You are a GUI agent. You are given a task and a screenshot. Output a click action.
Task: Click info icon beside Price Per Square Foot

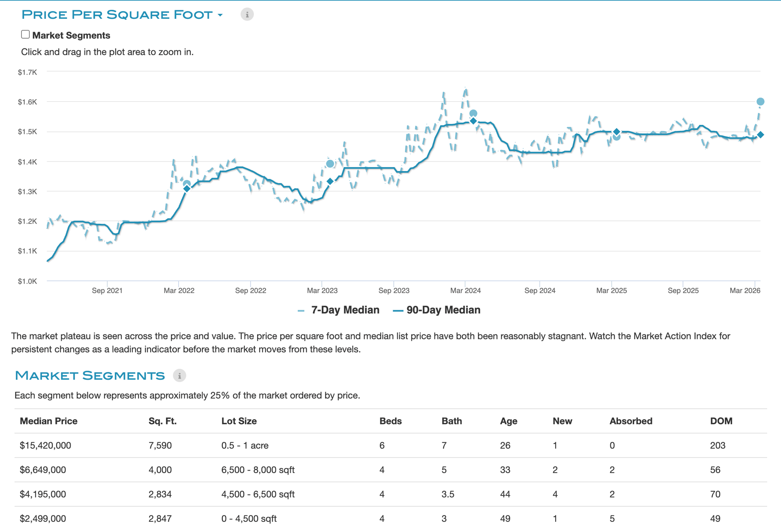point(247,15)
